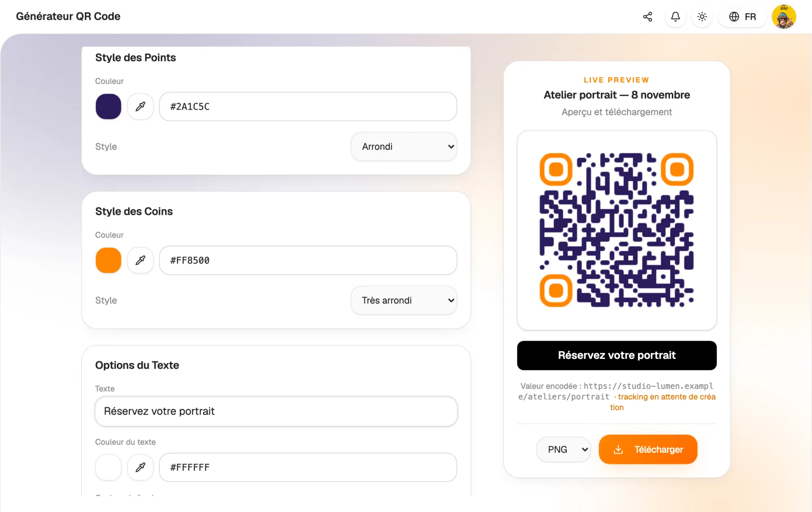Screen dimensions: 812x512
Task: Click the Texte input with Réservez votre portrait
Action: [276, 411]
